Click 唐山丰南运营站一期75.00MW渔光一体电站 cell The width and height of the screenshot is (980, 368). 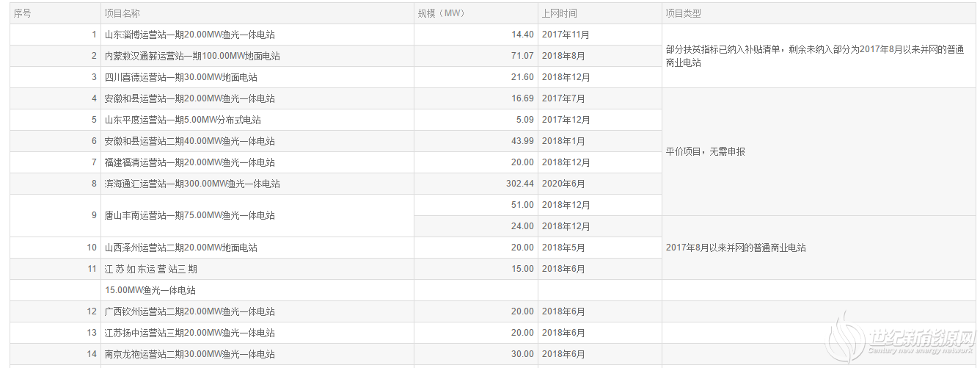[257, 215]
